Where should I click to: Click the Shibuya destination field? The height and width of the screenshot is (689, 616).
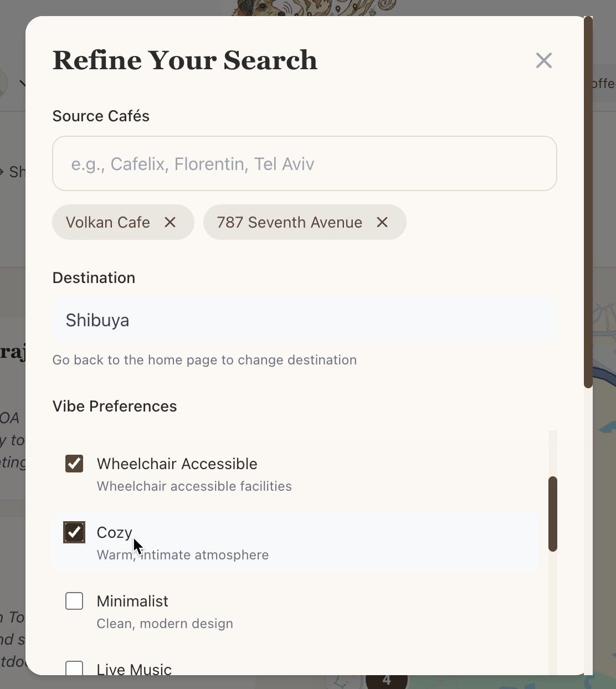click(304, 320)
